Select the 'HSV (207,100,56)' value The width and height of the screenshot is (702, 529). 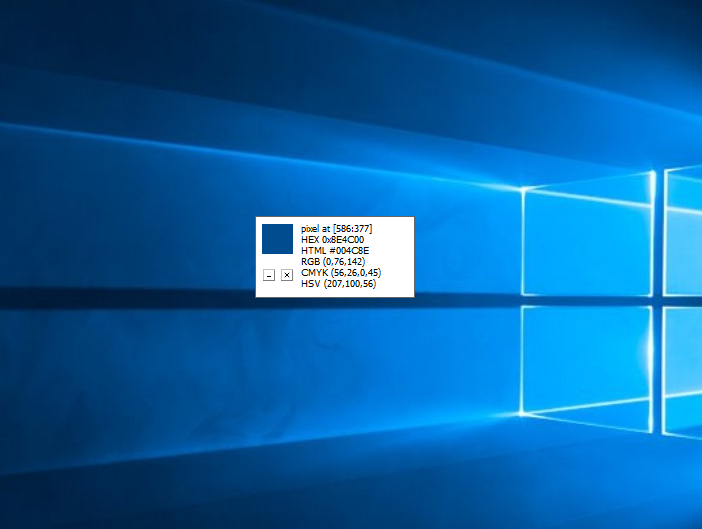point(338,284)
